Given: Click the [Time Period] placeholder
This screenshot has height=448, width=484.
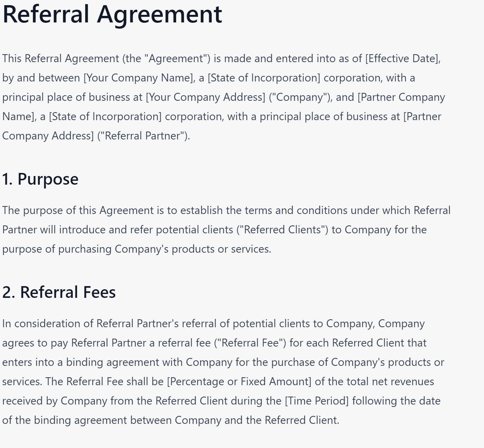Looking at the screenshot, I should (317, 401).
